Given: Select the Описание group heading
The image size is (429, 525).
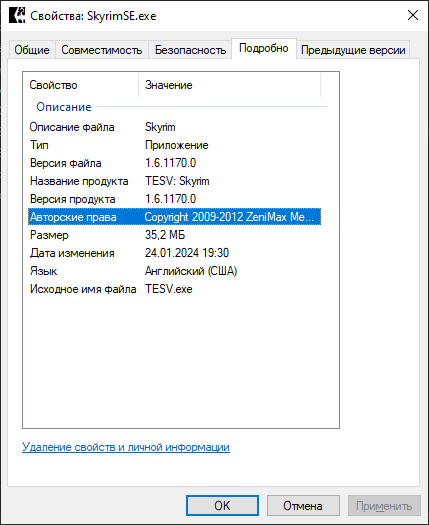Looking at the screenshot, I should click(64, 107).
